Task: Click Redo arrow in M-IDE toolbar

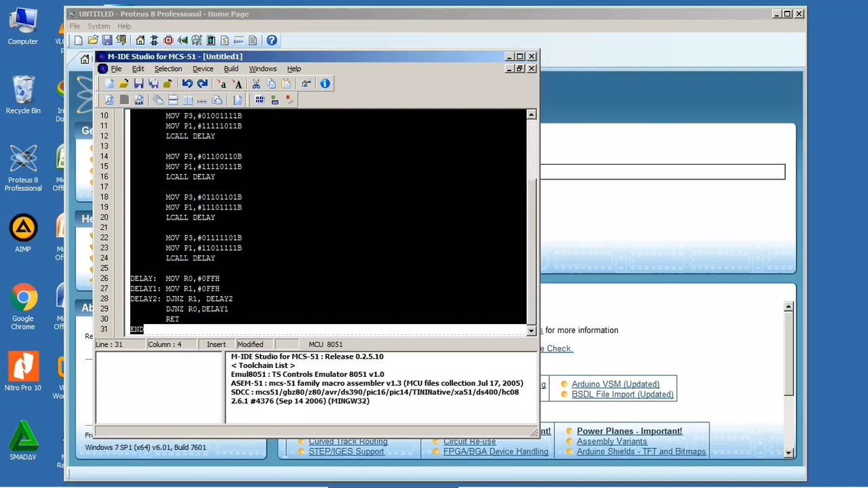Action: click(202, 83)
